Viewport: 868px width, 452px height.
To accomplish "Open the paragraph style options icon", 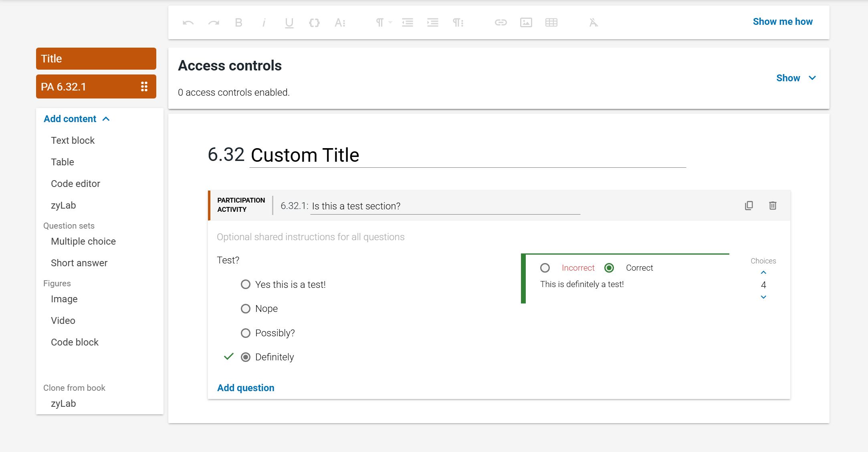I will pos(458,23).
